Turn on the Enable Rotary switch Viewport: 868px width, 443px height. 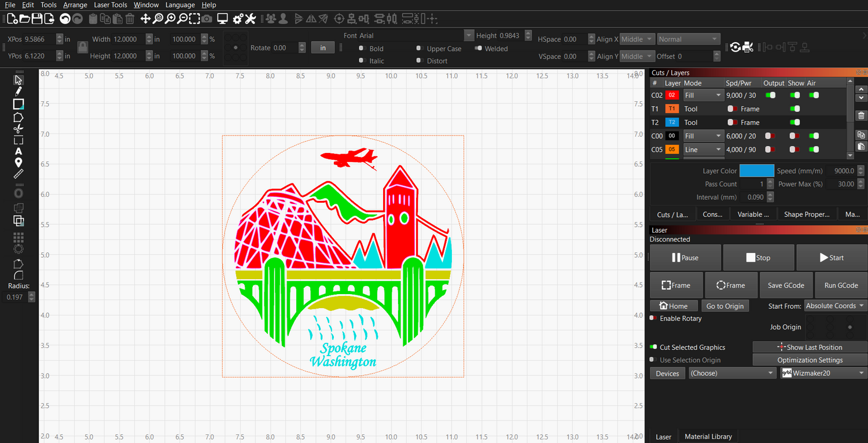pyautogui.click(x=653, y=318)
